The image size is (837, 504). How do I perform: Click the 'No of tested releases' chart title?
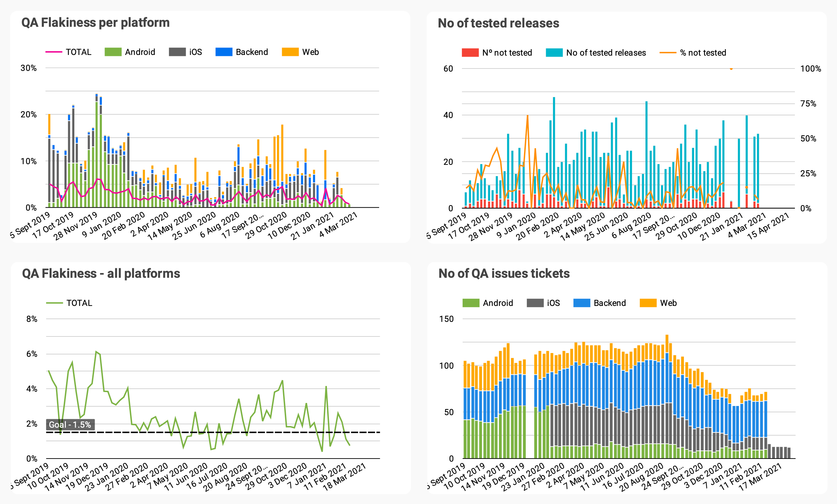coord(498,23)
